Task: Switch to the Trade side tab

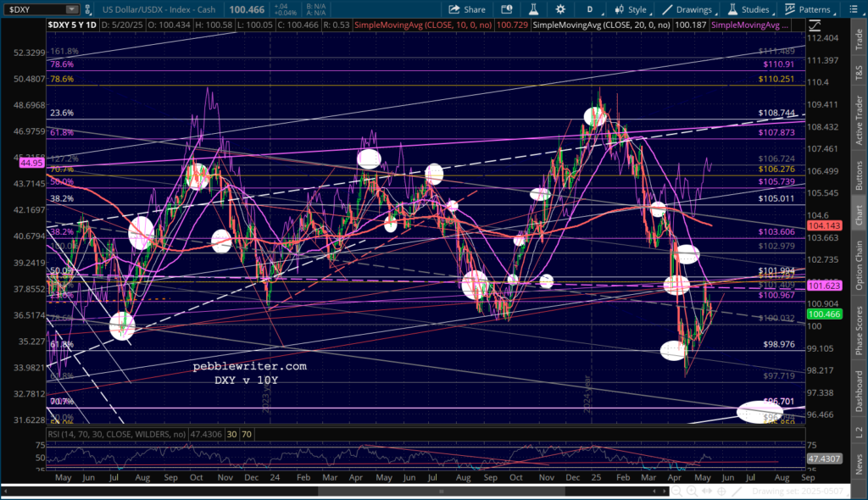Action: (858, 36)
